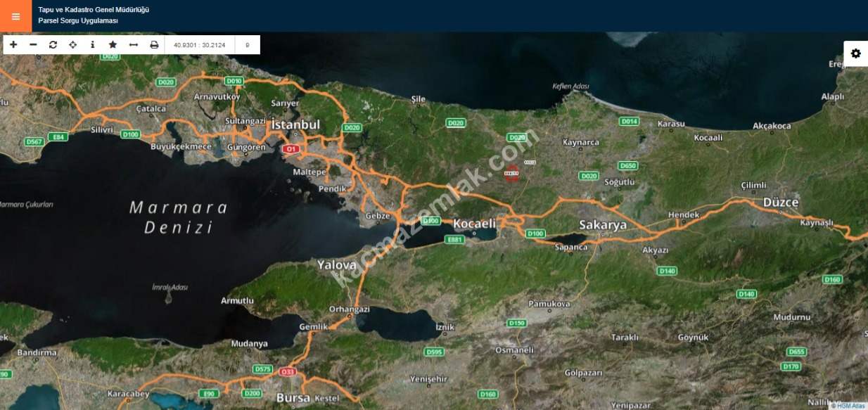Click the refresh map icon
The height and width of the screenshot is (410, 868).
click(53, 44)
